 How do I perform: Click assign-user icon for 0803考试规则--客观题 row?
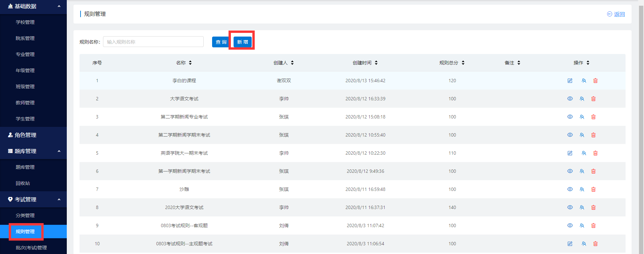point(582,225)
